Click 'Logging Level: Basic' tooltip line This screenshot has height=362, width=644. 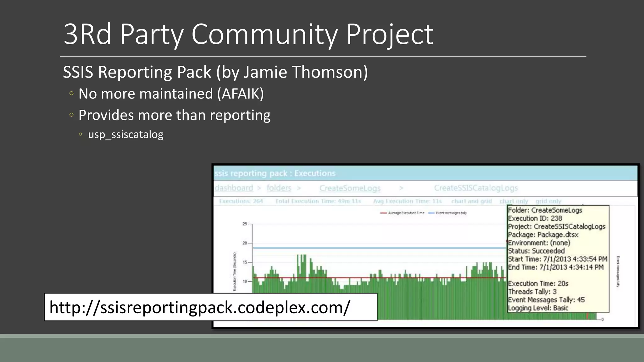click(x=538, y=308)
